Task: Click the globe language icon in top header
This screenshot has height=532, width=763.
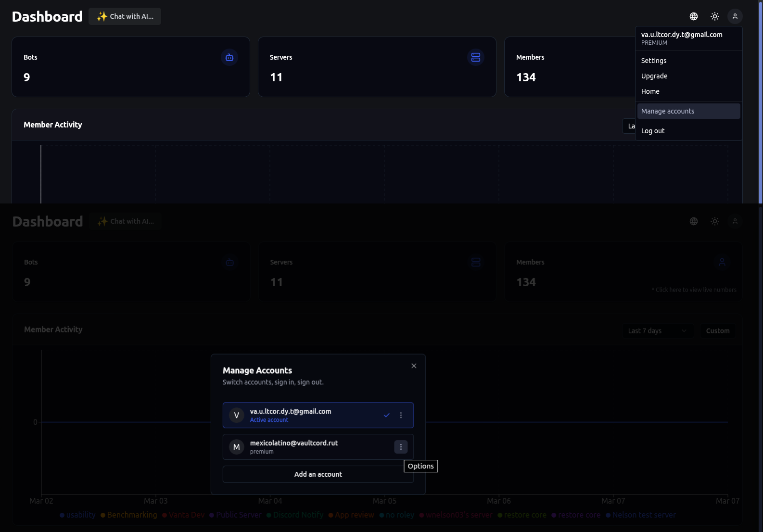Action: [x=694, y=16]
